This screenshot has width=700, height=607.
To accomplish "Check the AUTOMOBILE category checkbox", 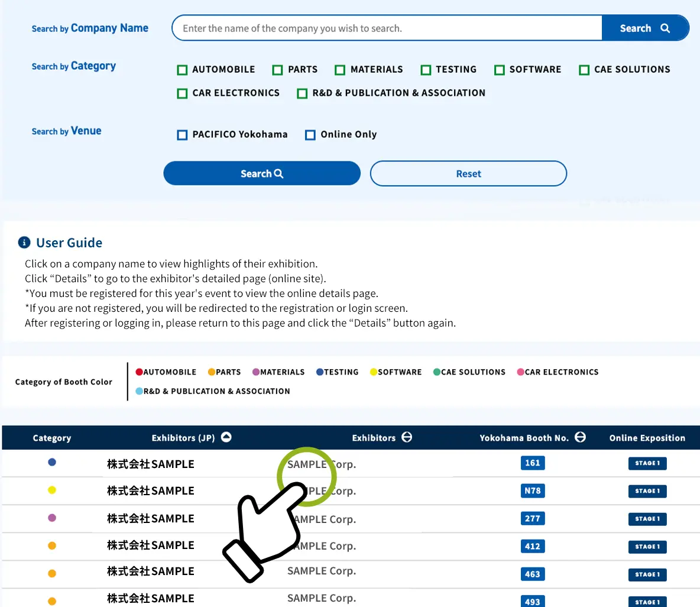I will click(183, 70).
